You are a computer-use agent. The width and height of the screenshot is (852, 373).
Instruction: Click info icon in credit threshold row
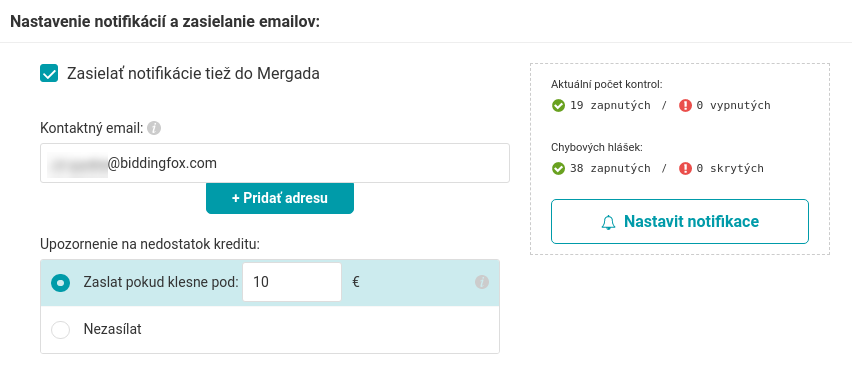pos(482,282)
